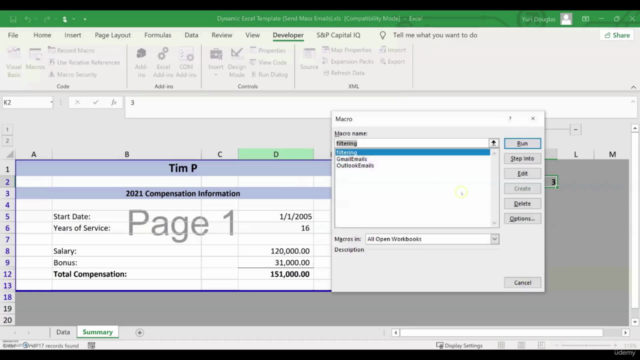Click Macro dialog help question mark
This screenshot has width=640, height=360.
(510, 119)
